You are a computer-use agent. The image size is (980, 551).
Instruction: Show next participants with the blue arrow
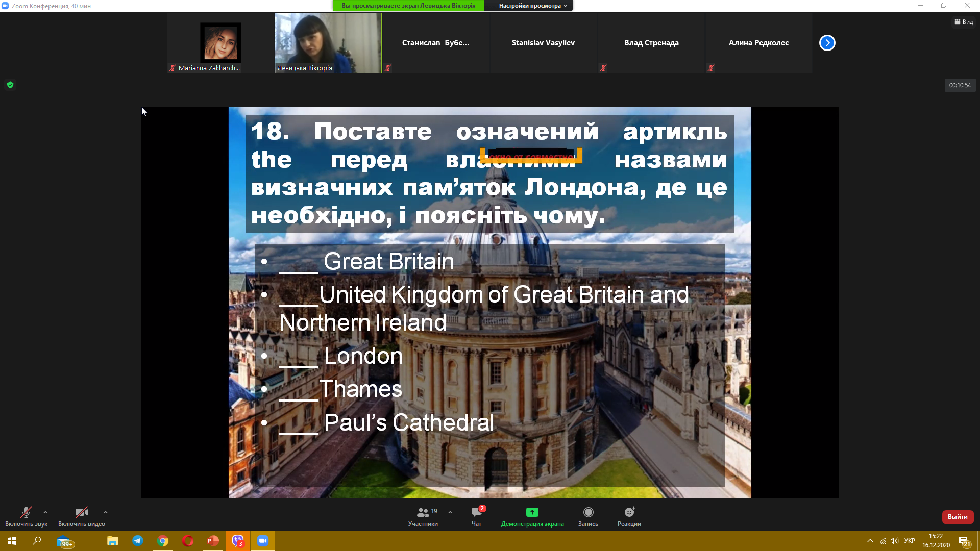pos(827,43)
